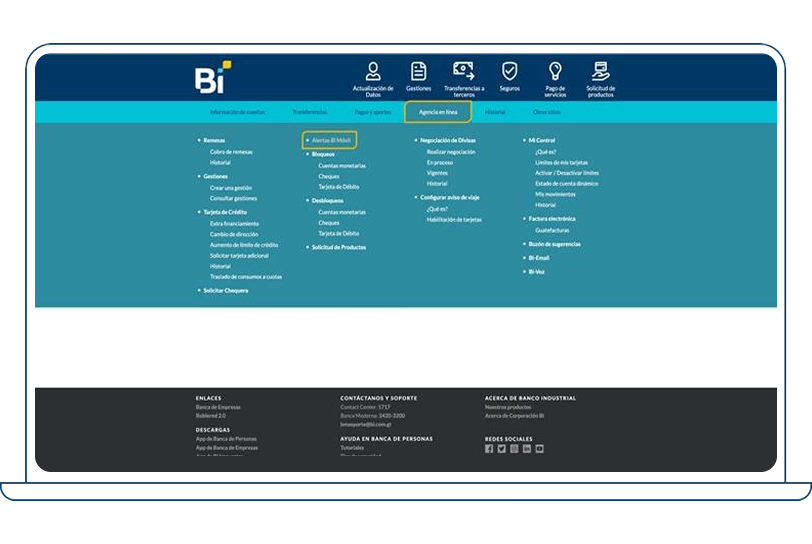812x544 pixels.
Task: Click Solicitar Chequera menu item
Action: coord(225,290)
